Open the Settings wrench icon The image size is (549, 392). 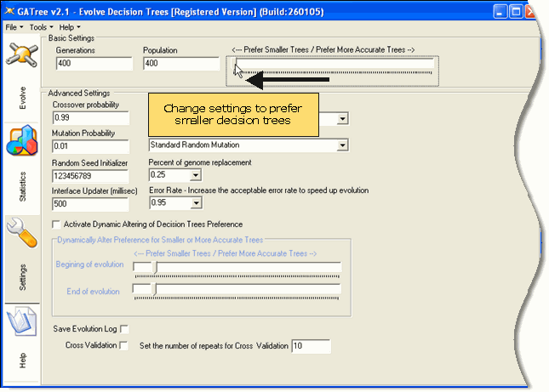coord(22,232)
